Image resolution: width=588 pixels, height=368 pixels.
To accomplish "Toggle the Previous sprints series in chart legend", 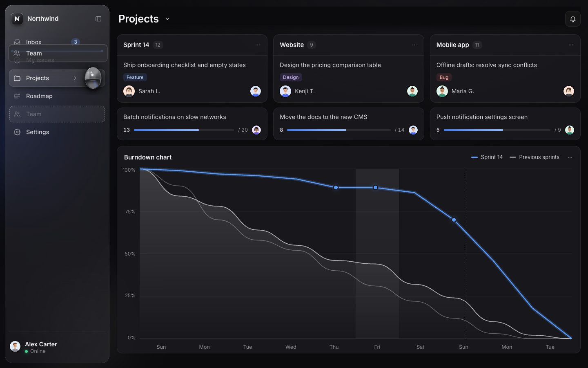I will (535, 157).
